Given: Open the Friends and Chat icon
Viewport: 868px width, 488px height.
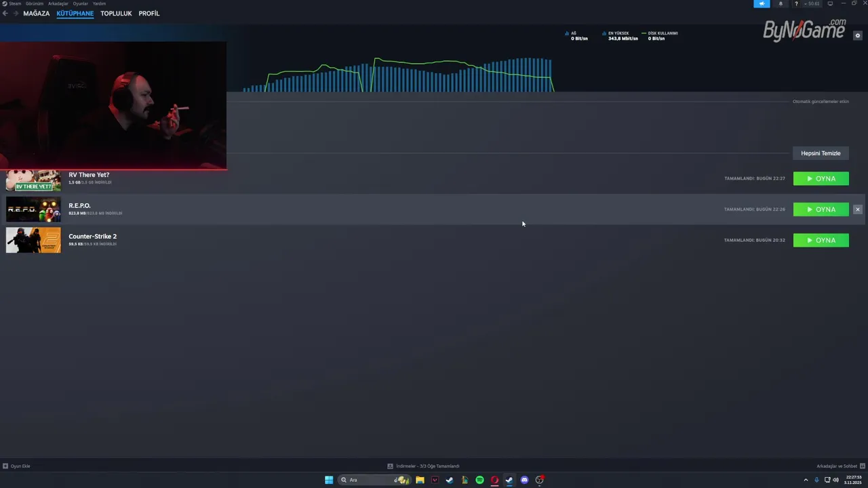Looking at the screenshot, I should click(862, 466).
